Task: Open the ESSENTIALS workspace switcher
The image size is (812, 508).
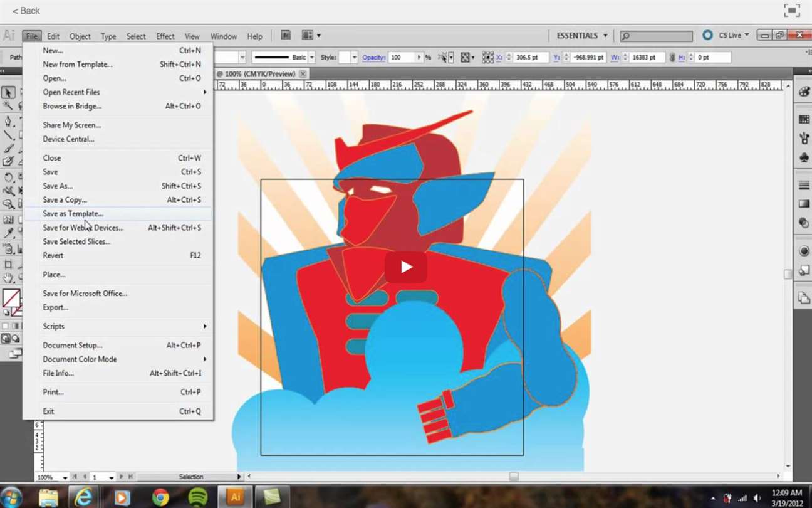Action: (582, 36)
